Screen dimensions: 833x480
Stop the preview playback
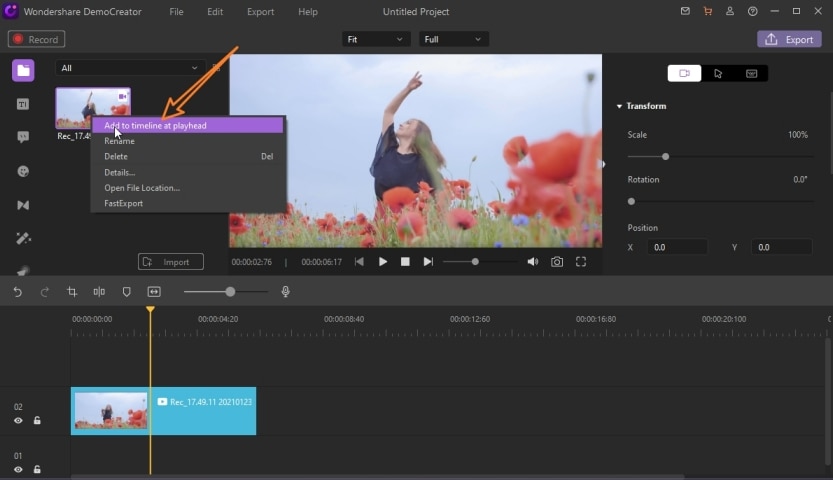pyautogui.click(x=405, y=262)
